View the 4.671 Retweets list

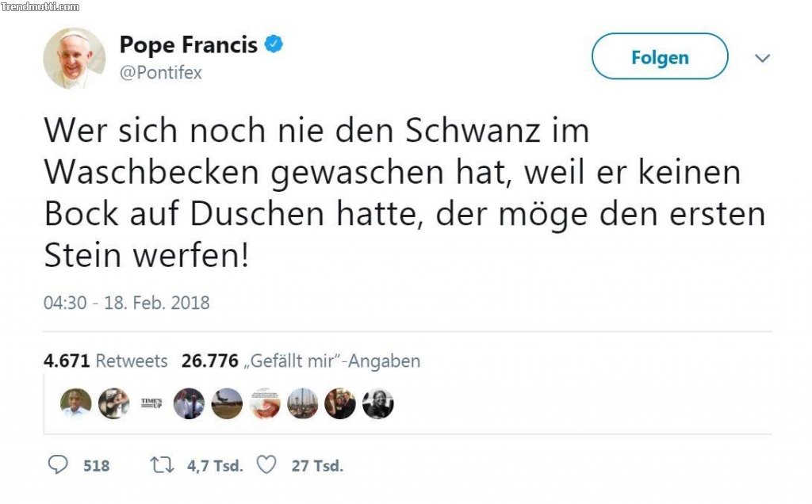coord(105,361)
